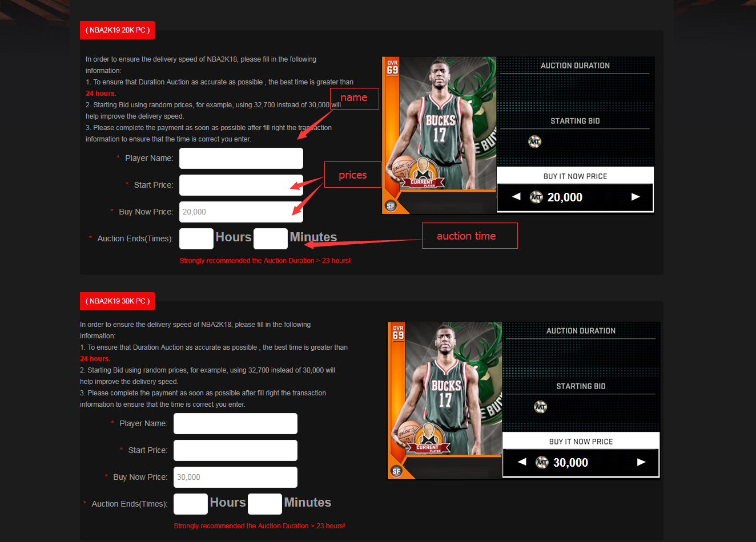
Task: Click Auction Ends(Times) label in 20K section
Action: pos(135,238)
